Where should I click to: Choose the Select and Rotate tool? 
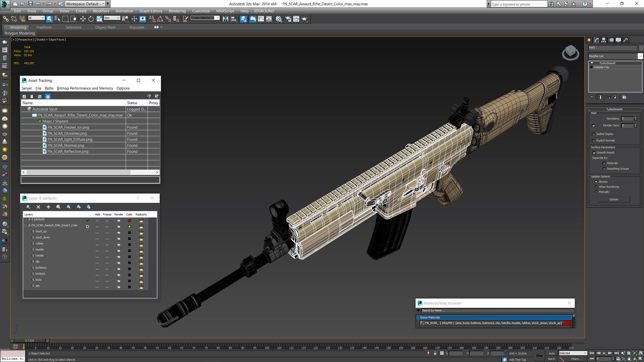point(91,19)
